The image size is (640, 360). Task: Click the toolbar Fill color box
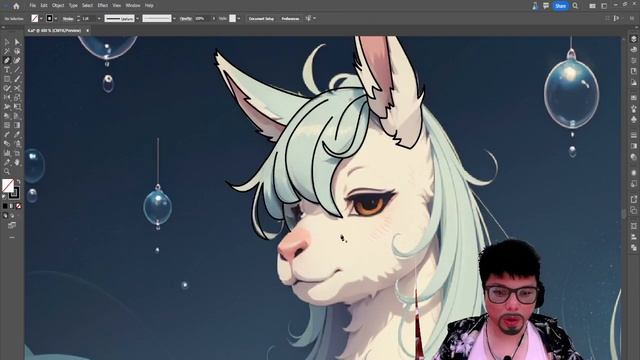(x=8, y=185)
